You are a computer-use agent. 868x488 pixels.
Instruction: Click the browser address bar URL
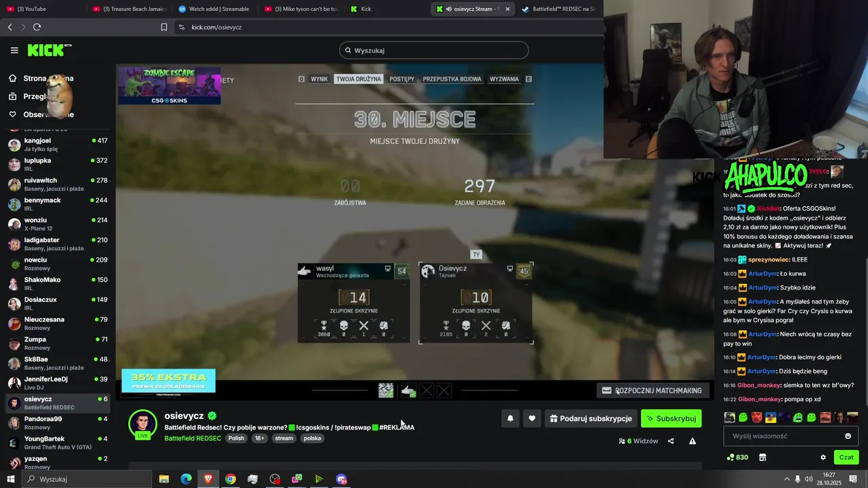[216, 27]
